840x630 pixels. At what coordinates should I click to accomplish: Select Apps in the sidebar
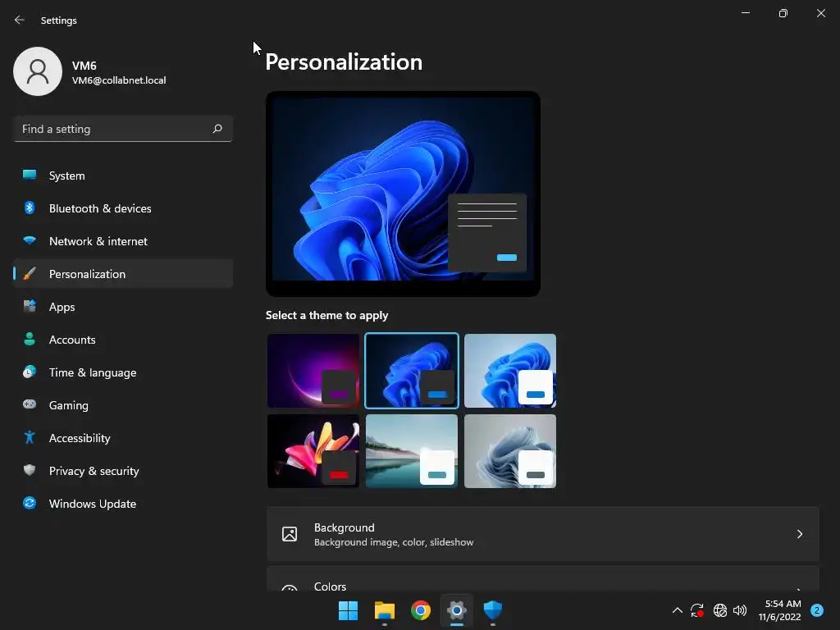point(123,307)
